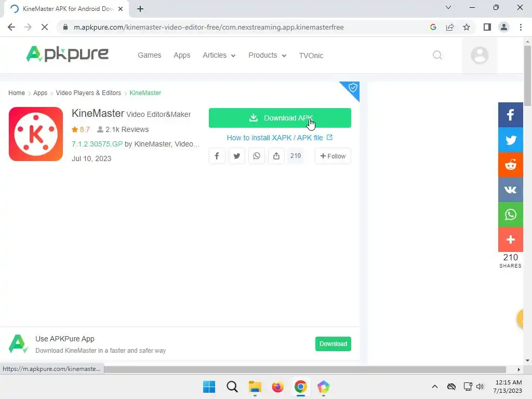Screen dimensions: 532x399
Task: Open How to install XAPK / APK file link
Action: (280, 138)
